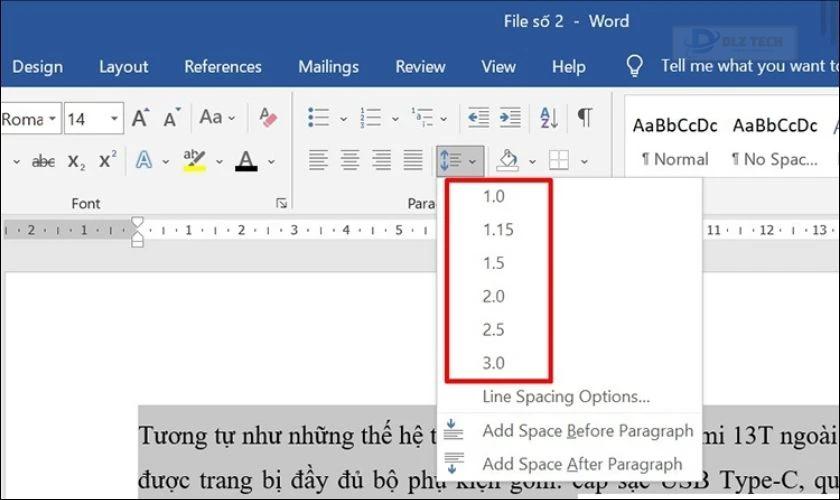
Task: Click the Clear All Formatting eraser icon
Action: coord(268,117)
